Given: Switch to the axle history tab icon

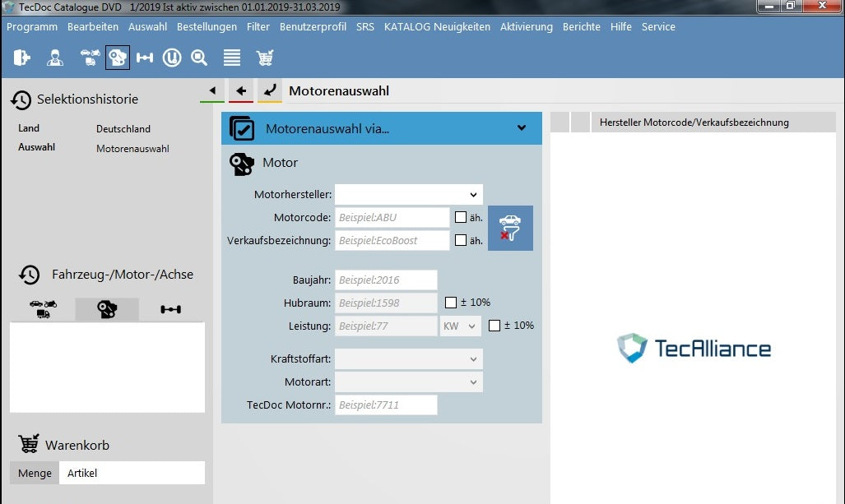Looking at the screenshot, I should (x=171, y=309).
